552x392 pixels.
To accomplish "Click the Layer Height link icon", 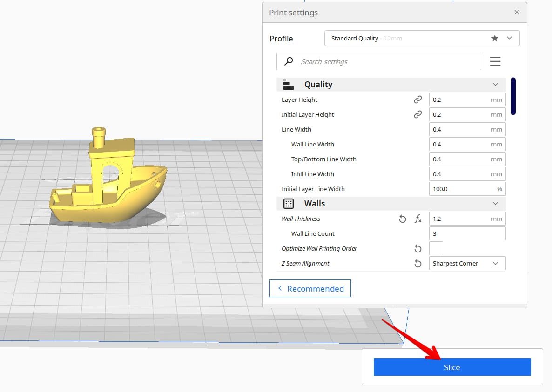I will point(418,100).
